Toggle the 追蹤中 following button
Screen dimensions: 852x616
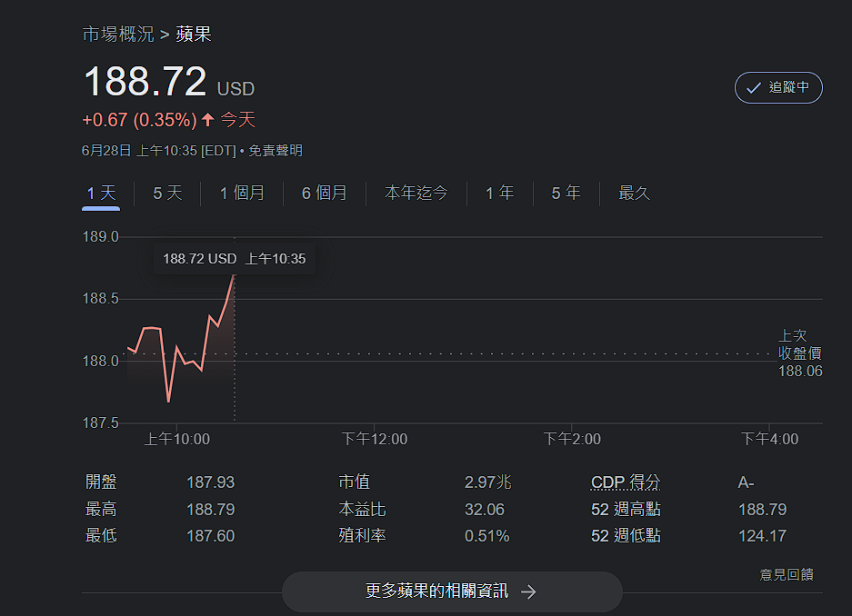[x=778, y=87]
